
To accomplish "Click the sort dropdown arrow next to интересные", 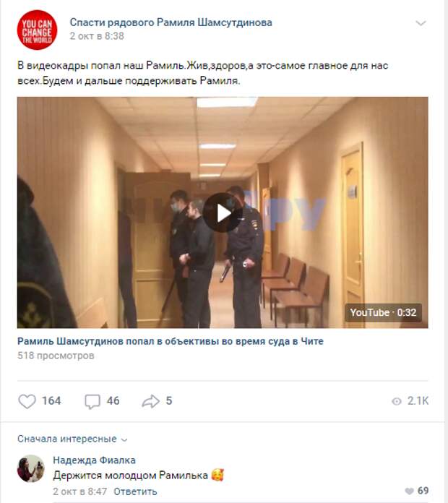I will click(124, 440).
